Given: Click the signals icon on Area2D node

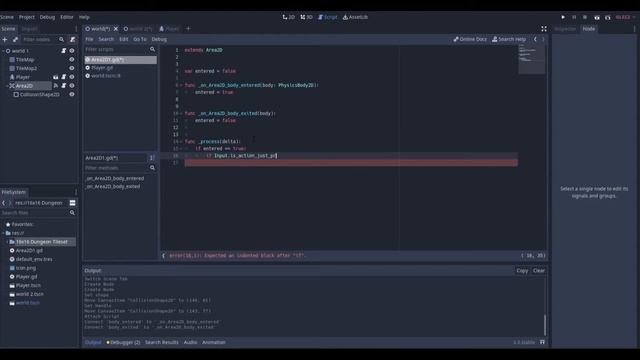Looking at the screenshot, I should 56,86.
